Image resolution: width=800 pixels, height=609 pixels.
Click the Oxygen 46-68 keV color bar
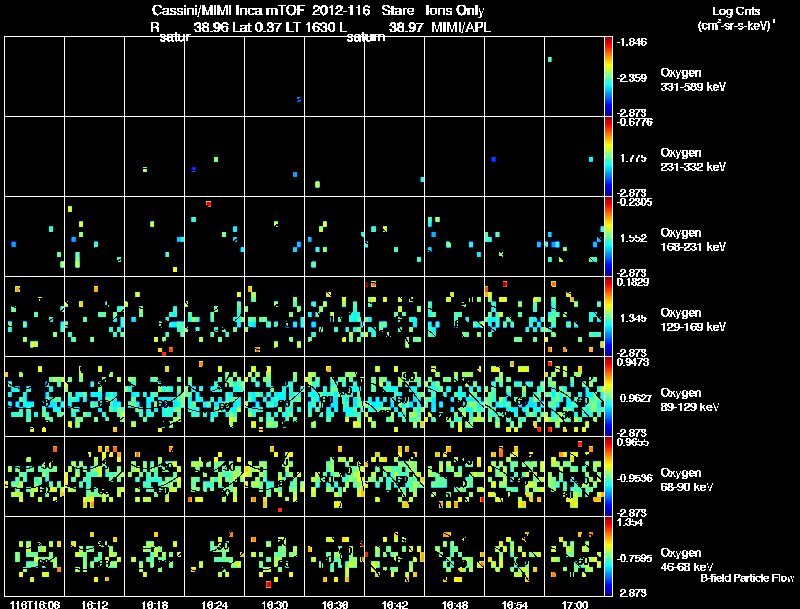(x=608, y=556)
